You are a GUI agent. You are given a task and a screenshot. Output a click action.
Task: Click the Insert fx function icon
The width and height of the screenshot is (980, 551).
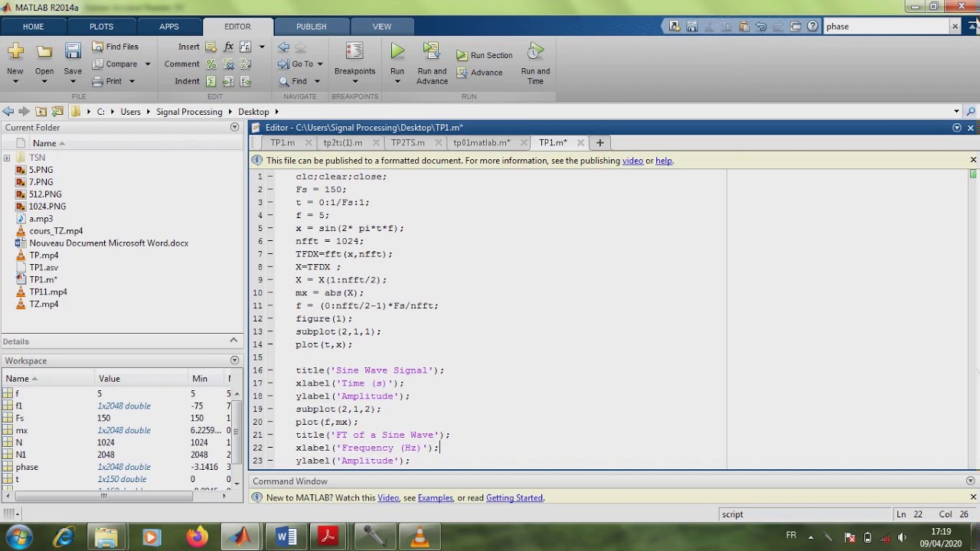pyautogui.click(x=228, y=47)
